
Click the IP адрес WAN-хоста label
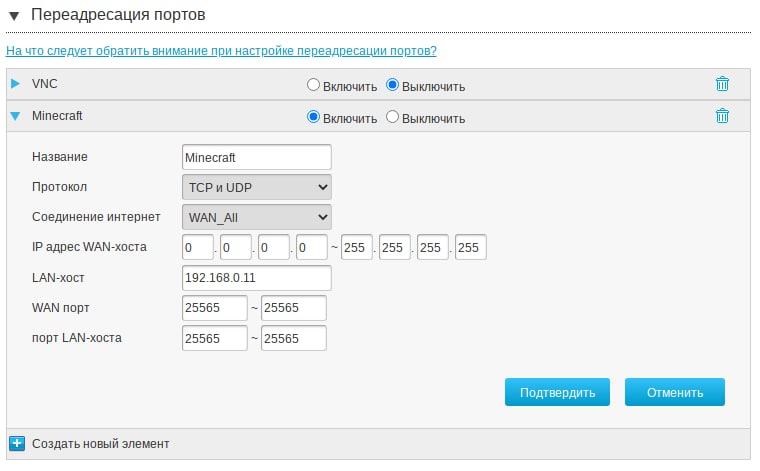(89, 247)
